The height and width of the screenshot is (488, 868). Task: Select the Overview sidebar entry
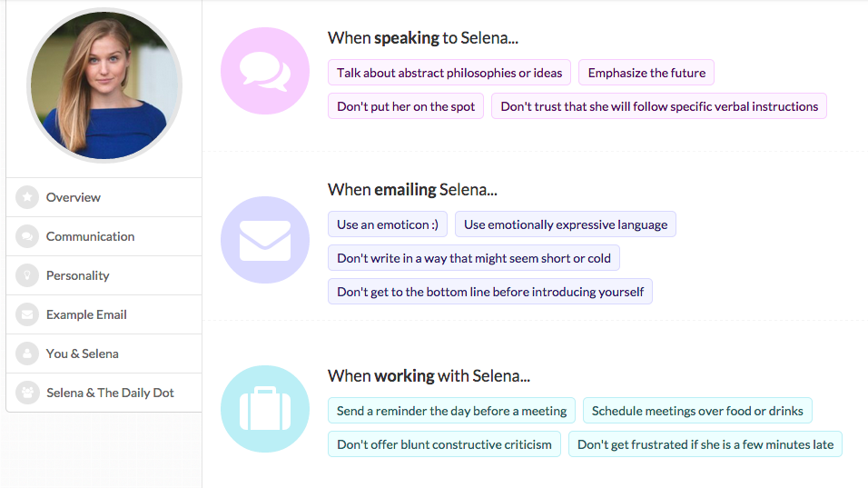(x=74, y=197)
